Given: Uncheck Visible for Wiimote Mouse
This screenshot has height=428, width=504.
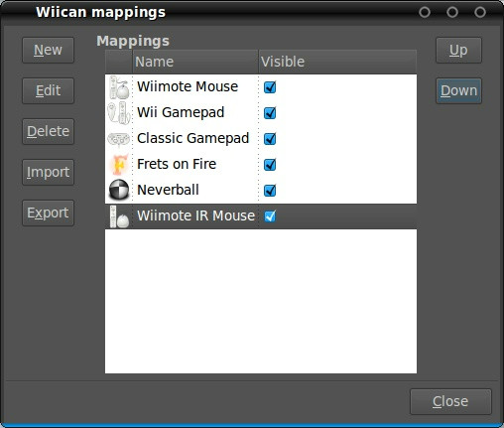Looking at the screenshot, I should [x=270, y=87].
